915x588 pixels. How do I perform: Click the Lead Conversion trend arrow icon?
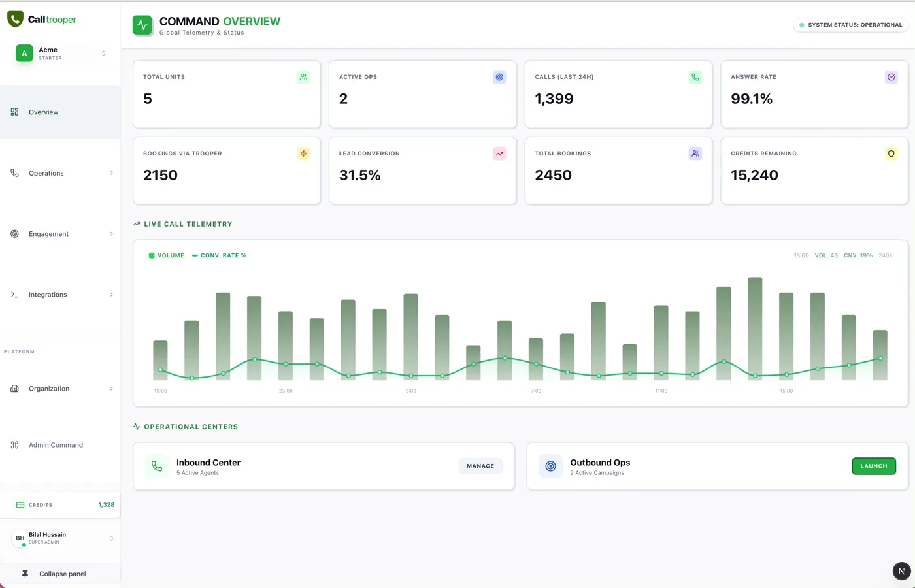tap(499, 154)
